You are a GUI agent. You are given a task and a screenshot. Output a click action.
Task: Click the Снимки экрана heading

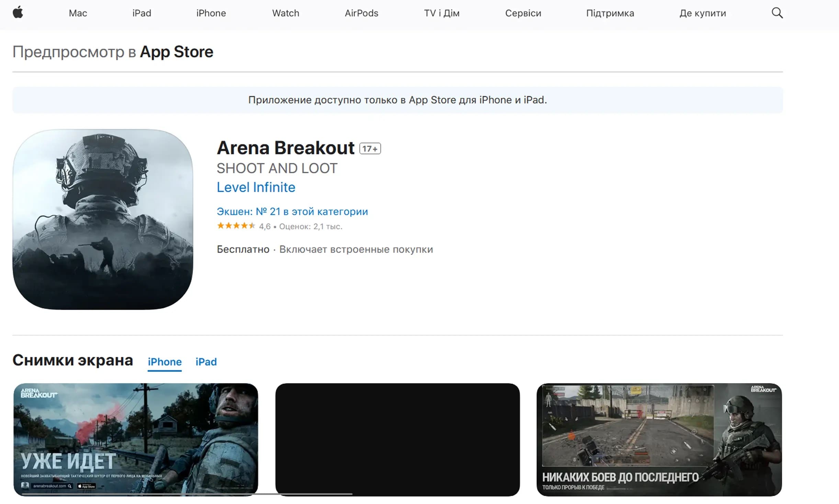[x=73, y=360]
